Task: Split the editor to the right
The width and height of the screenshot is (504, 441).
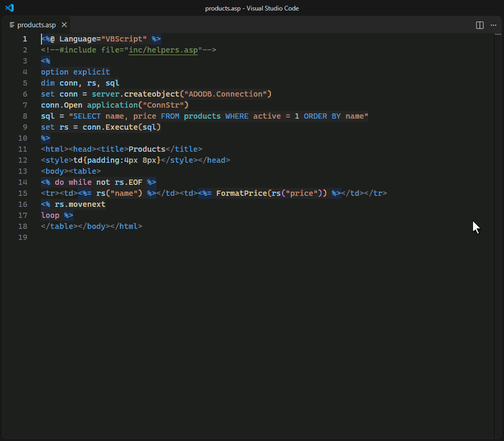Action: pos(479,25)
